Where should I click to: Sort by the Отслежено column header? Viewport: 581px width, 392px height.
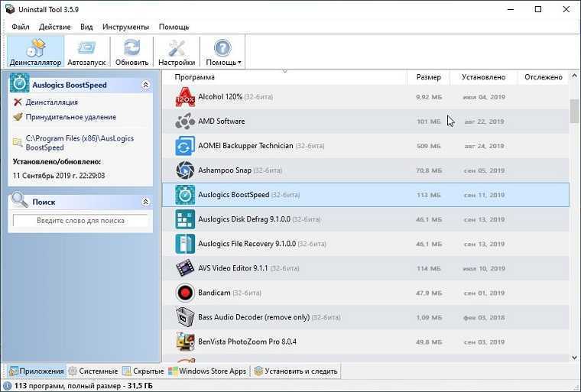click(544, 77)
